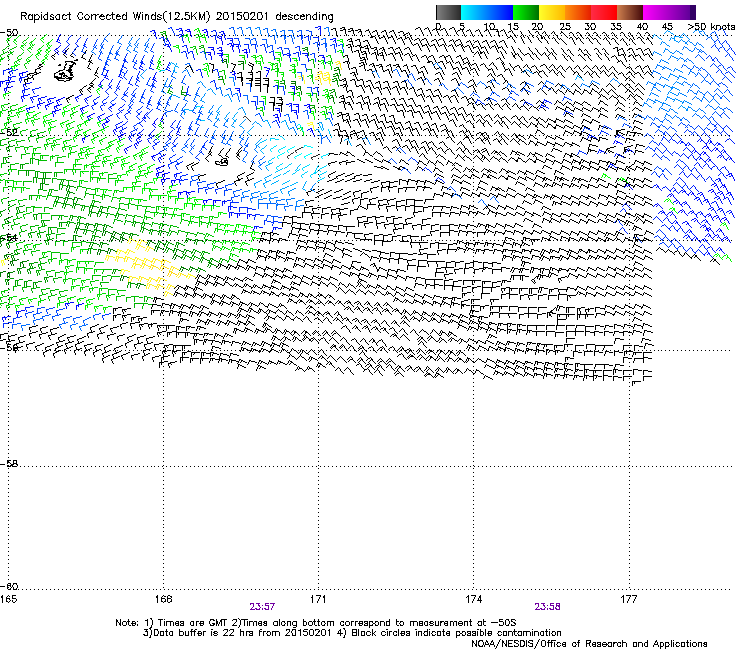Click the '165' longitude axis label

click(8, 599)
